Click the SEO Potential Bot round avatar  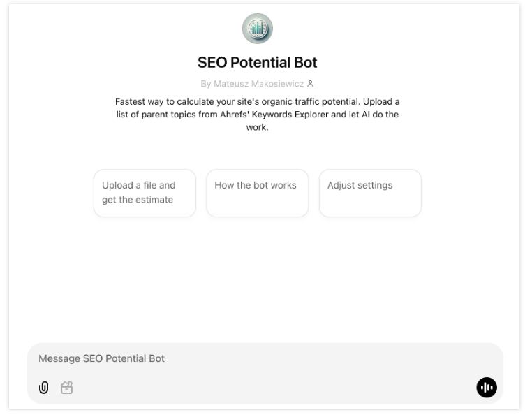[257, 29]
